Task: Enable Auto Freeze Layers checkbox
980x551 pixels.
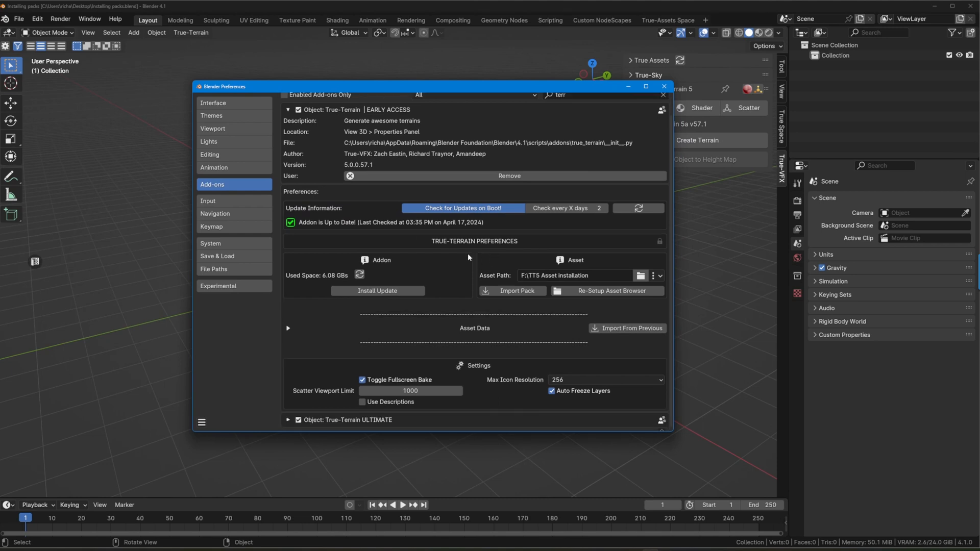Action: 552,391
